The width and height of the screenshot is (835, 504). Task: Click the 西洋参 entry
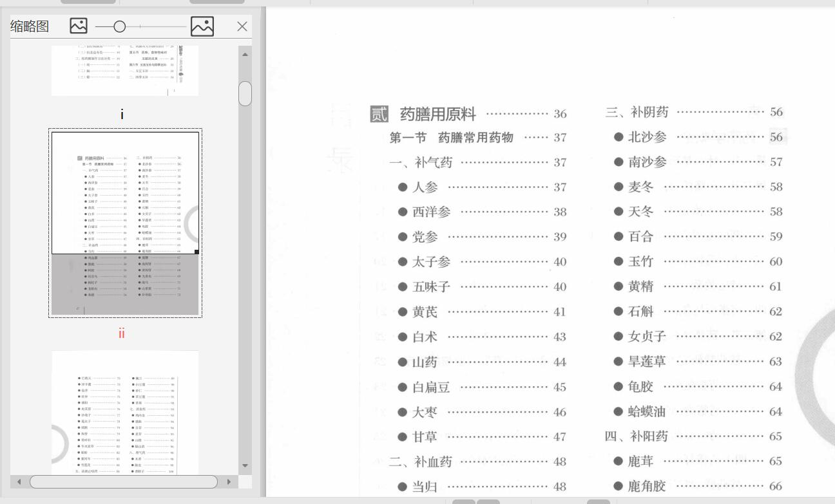[x=482, y=212]
